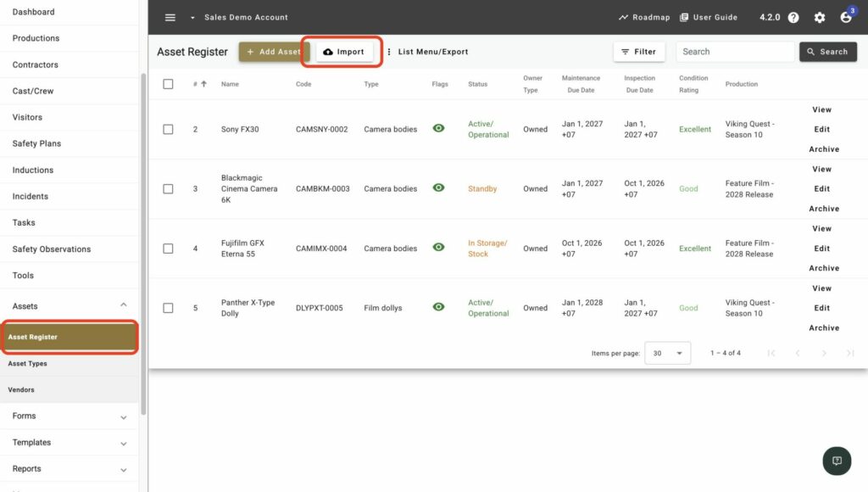Tick the select-all checkbox in table header
This screenshot has height=492, width=868.
[x=168, y=84]
